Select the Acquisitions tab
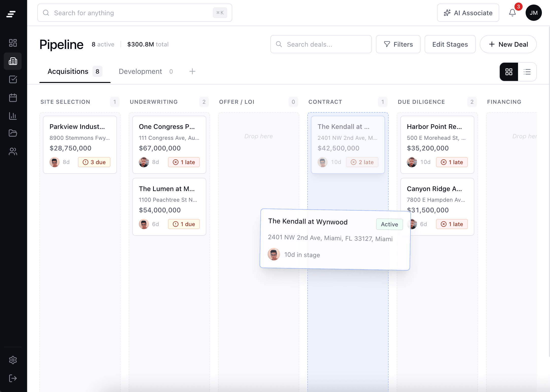The width and height of the screenshot is (550, 392). tap(68, 72)
